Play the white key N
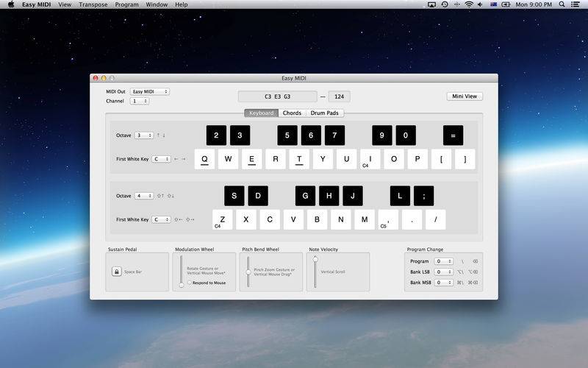 coord(340,219)
